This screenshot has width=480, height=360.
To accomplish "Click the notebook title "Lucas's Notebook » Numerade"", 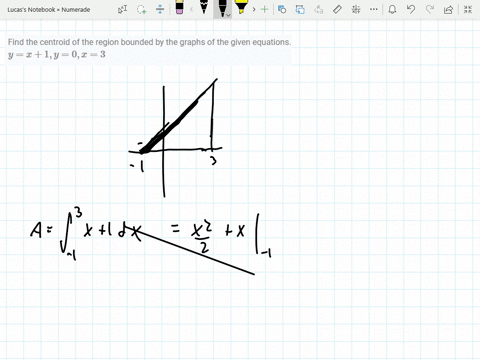I will pyautogui.click(x=49, y=10).
